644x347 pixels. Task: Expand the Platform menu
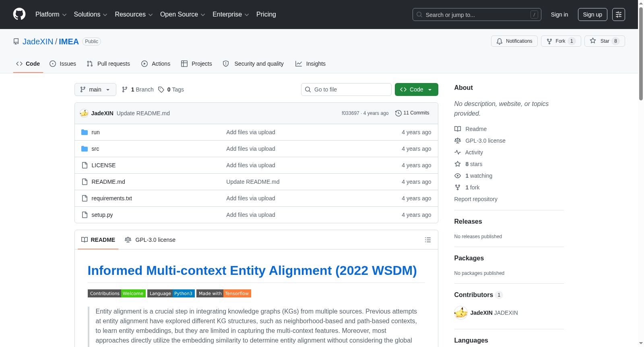tap(51, 15)
